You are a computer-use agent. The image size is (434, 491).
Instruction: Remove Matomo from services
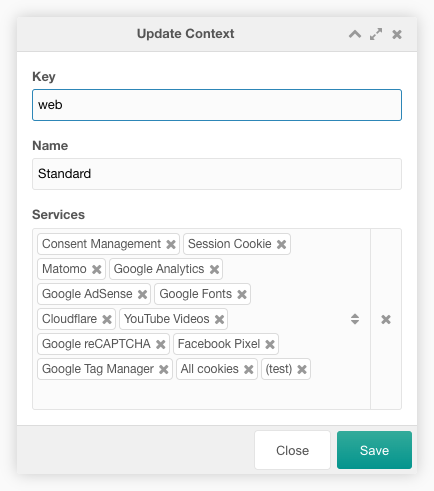pos(97,269)
